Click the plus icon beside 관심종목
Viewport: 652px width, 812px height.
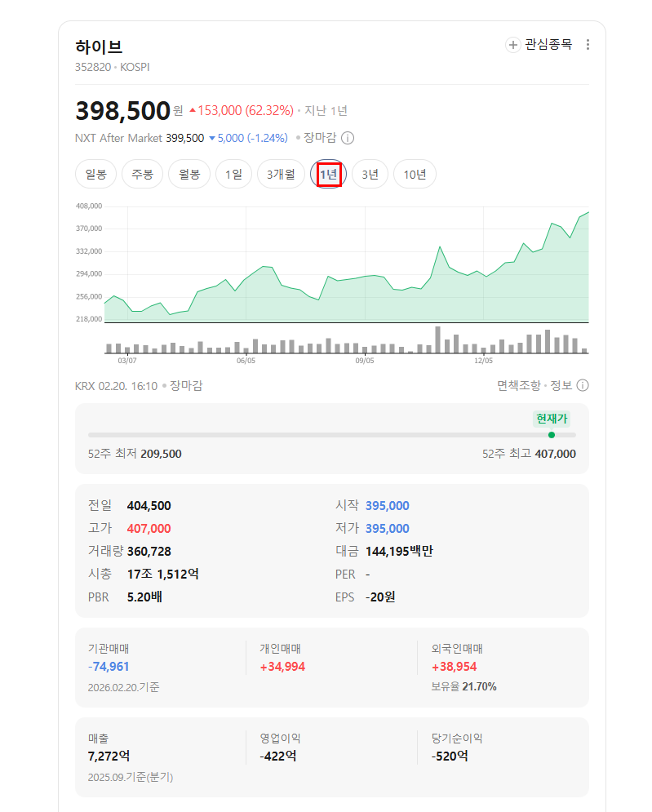pos(512,45)
